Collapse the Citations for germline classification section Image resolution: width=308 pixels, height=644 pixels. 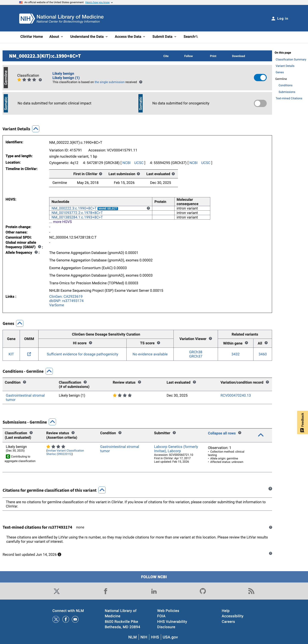(x=102, y=490)
